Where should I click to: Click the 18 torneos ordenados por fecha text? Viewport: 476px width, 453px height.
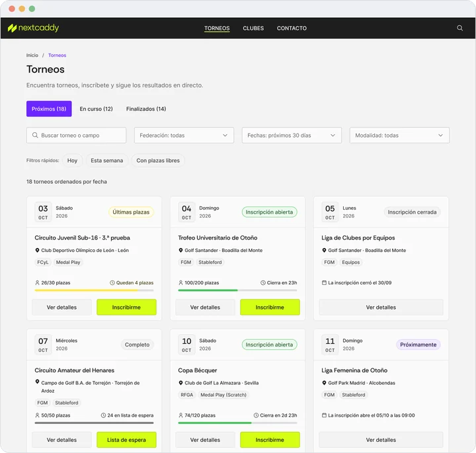67,182
